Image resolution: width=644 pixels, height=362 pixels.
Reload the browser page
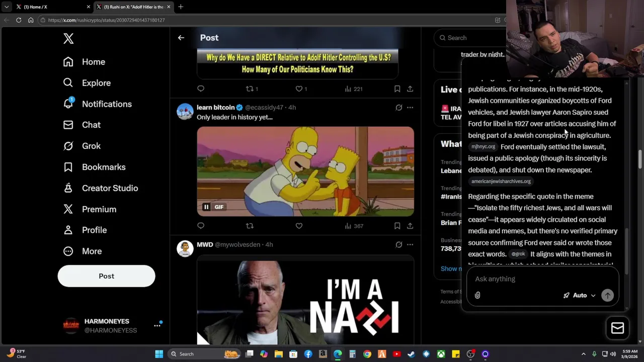coord(19,20)
